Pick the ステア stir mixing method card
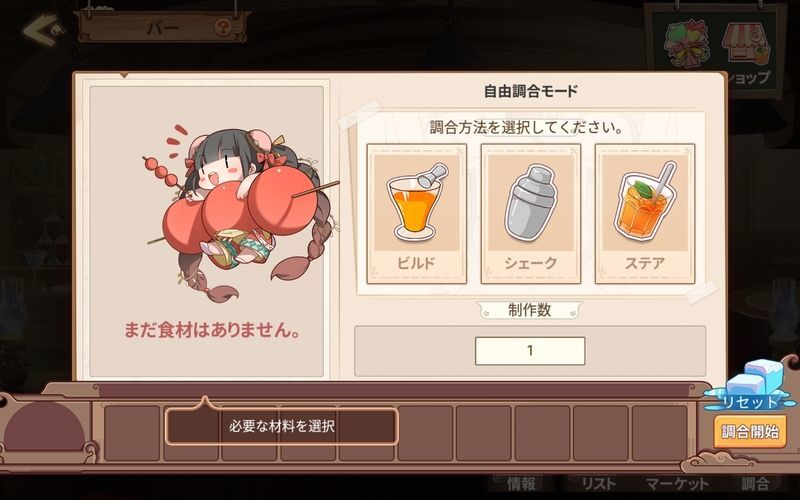Viewport: 800px width, 500px height. (x=645, y=214)
